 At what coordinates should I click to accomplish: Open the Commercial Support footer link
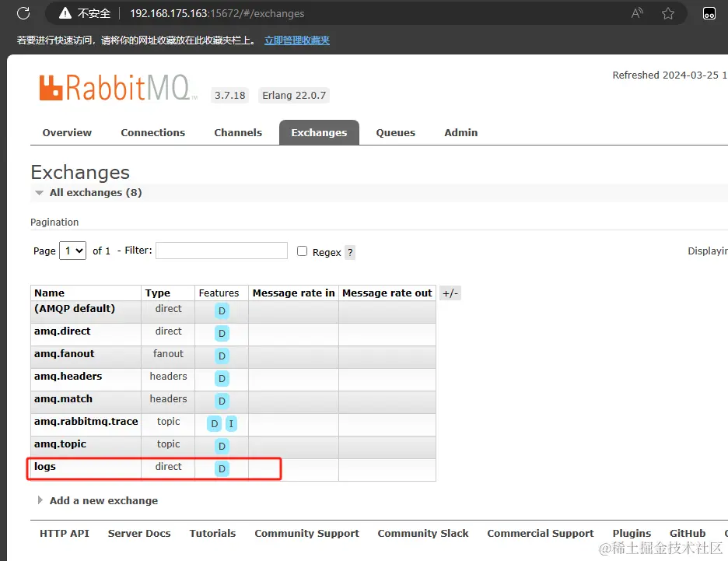[541, 534]
